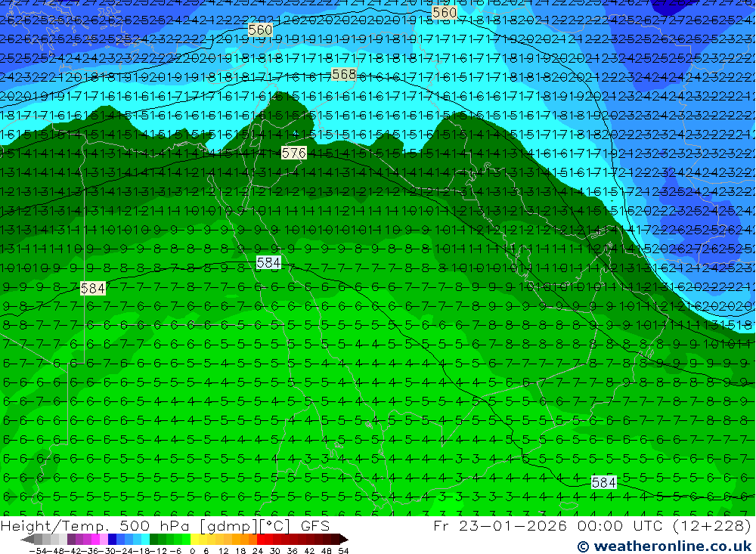This screenshot has width=756, height=554.
Task: Click the positive '30' legend value
Action: 275,551
